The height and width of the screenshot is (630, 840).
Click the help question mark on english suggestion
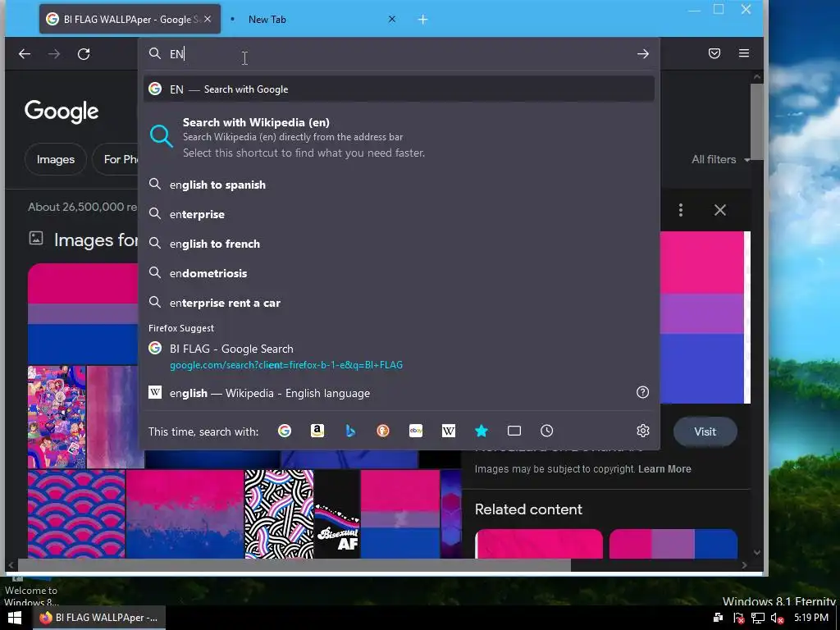click(x=642, y=392)
